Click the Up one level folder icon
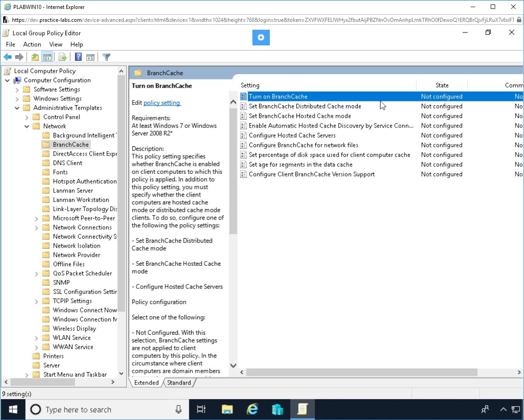This screenshot has width=524, height=420. tap(35, 57)
